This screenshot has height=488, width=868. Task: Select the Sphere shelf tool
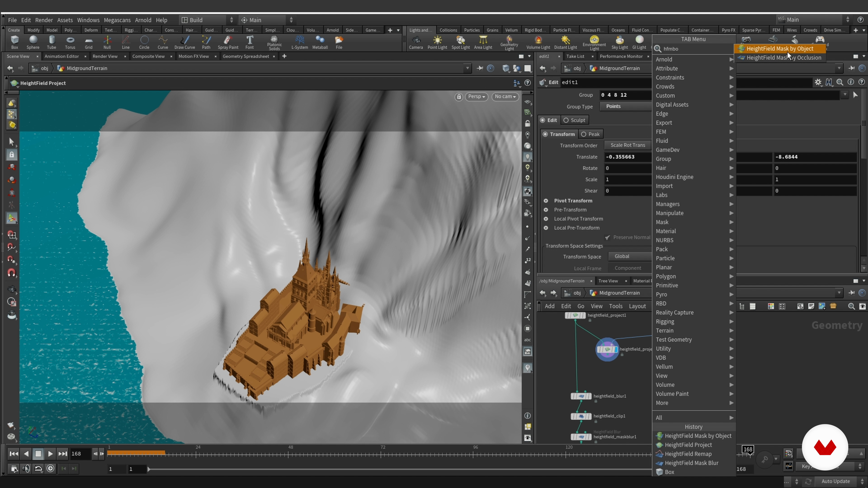coord(33,42)
